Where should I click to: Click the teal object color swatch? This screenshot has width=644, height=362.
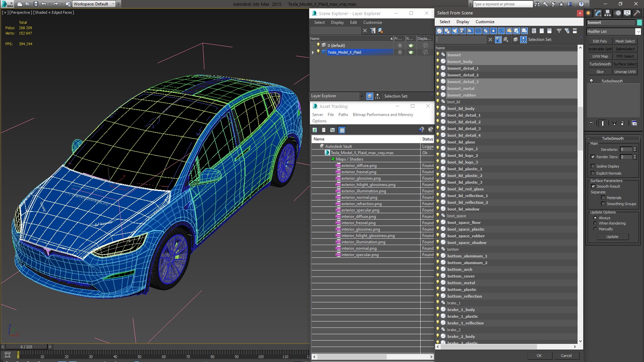639,22
